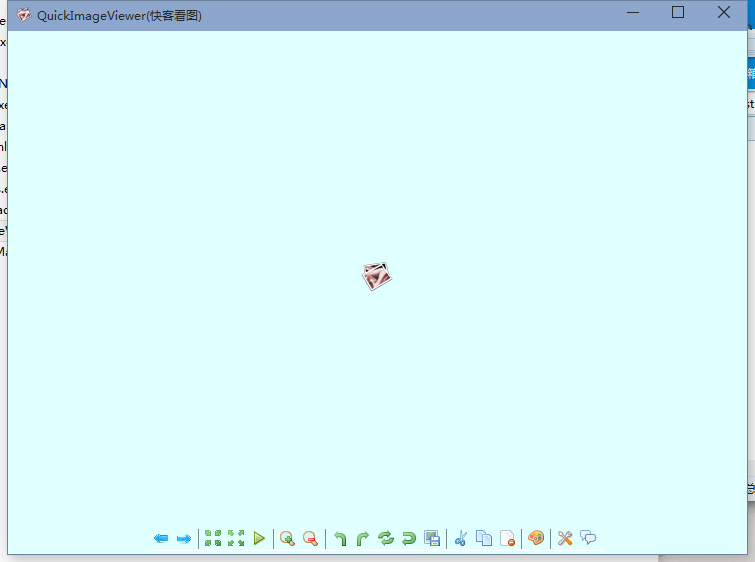
Task: Zoom out with the minus magnifier
Action: (x=311, y=538)
